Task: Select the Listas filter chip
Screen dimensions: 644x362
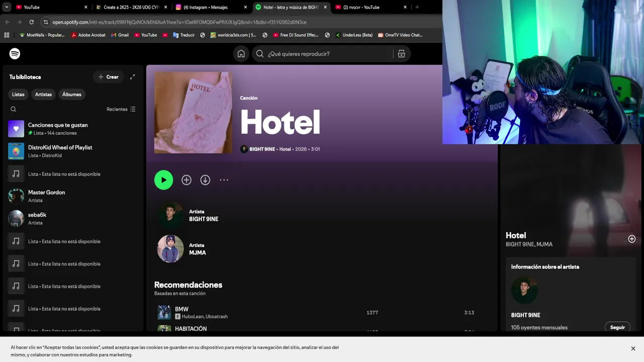Action: (18, 95)
